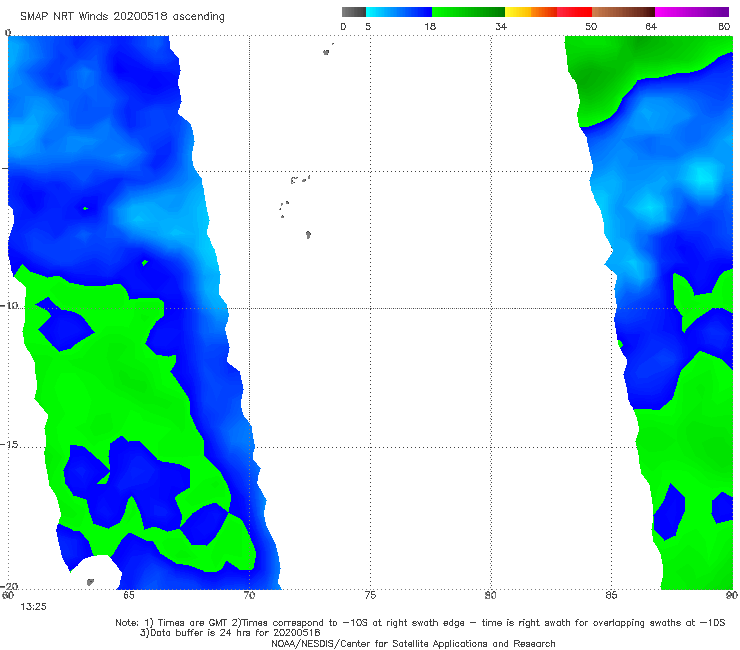Click the longitude label '80'
Screen dimensions: 740x650
pos(491,595)
